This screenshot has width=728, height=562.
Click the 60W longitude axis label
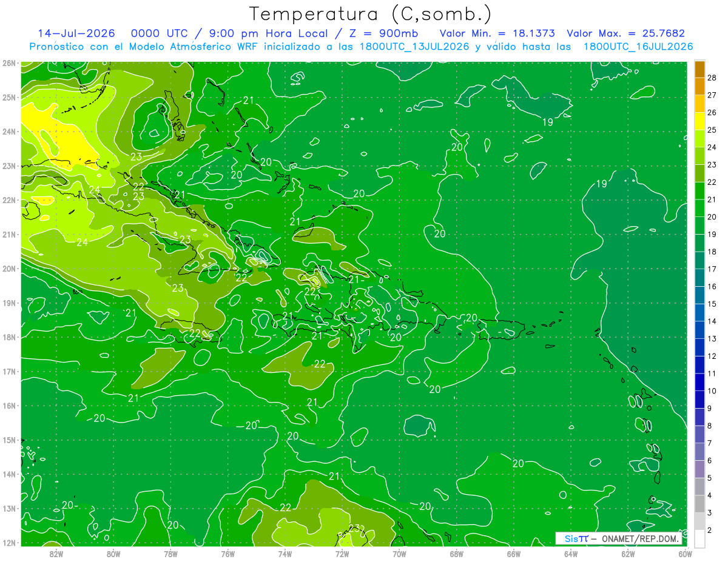click(685, 554)
